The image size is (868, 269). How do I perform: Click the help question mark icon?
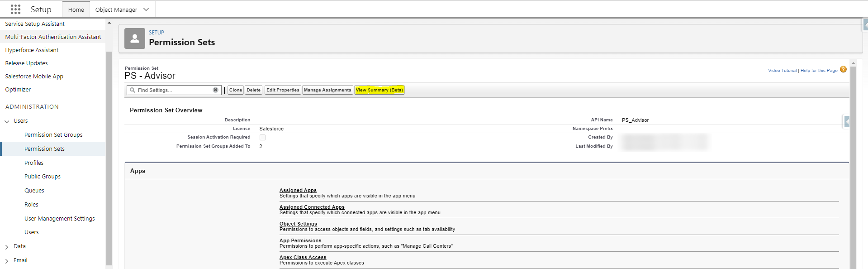(843, 69)
